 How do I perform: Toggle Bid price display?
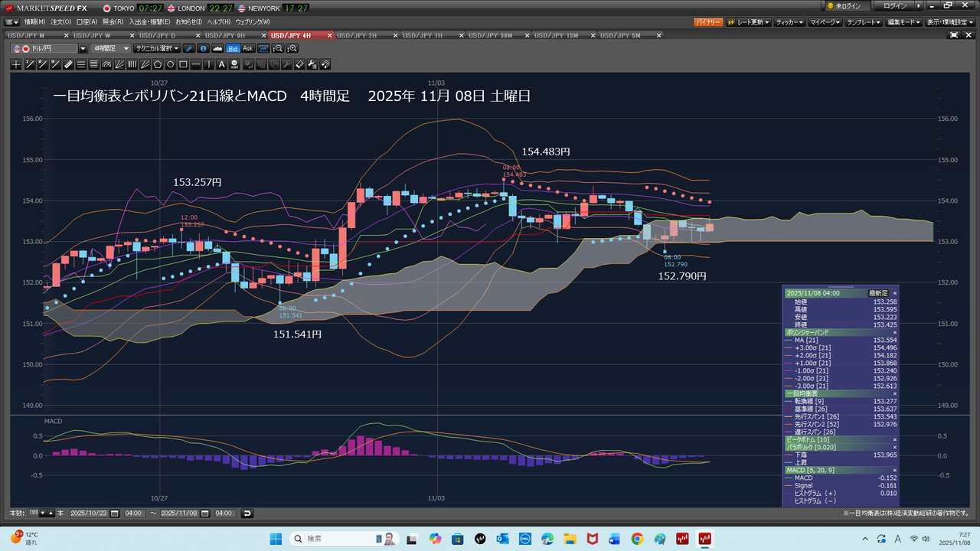(x=234, y=48)
